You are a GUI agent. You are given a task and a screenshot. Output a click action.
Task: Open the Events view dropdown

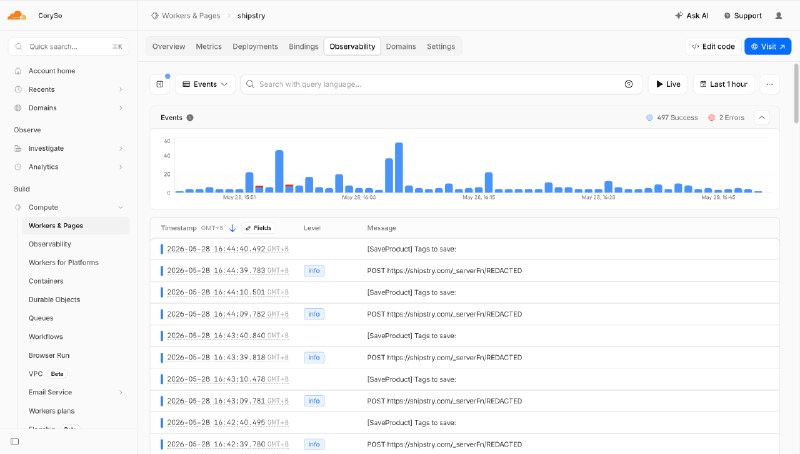(x=205, y=84)
